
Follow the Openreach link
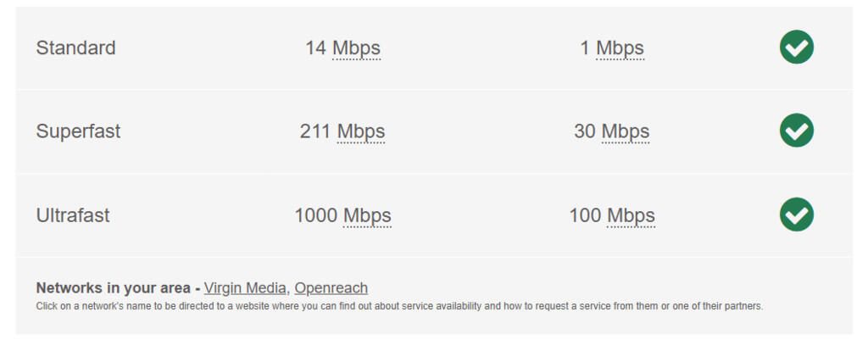click(331, 287)
